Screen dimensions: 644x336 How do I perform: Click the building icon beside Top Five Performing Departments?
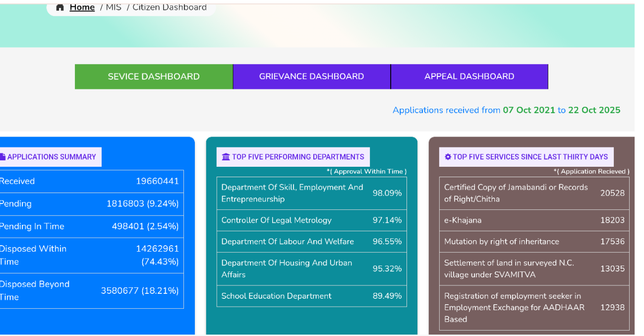226,157
